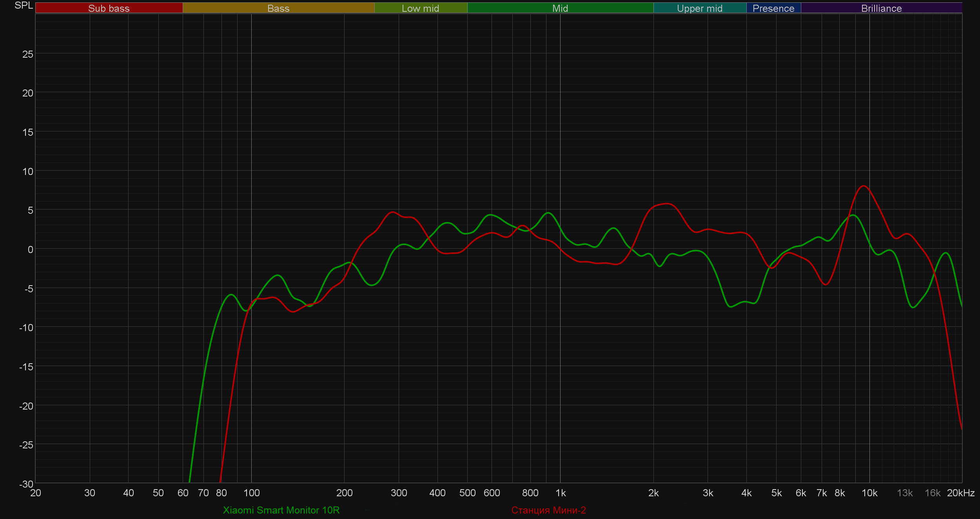This screenshot has width=980, height=519.
Task: Click the Sub bass band header
Action: coord(109,8)
